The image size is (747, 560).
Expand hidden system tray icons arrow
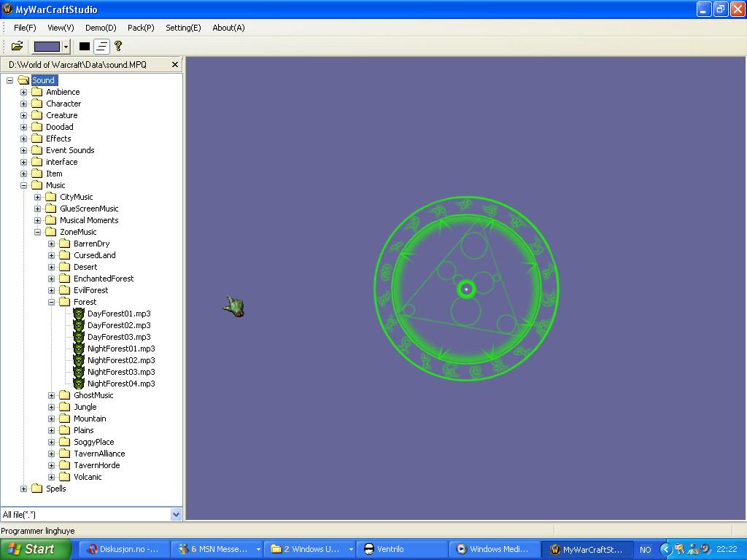pos(665,550)
